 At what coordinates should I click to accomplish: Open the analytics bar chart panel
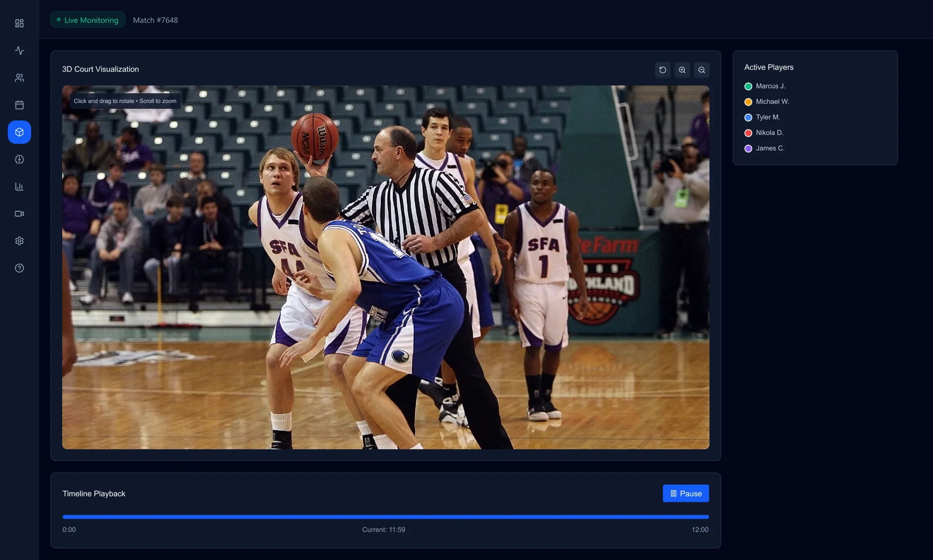click(19, 186)
